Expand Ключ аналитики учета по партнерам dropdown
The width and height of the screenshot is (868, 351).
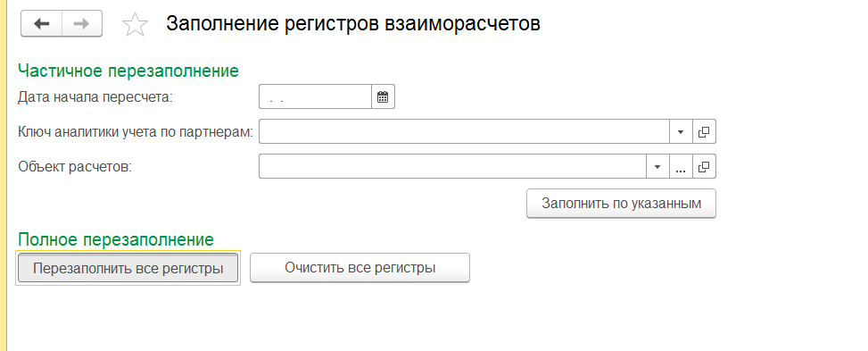[681, 131]
